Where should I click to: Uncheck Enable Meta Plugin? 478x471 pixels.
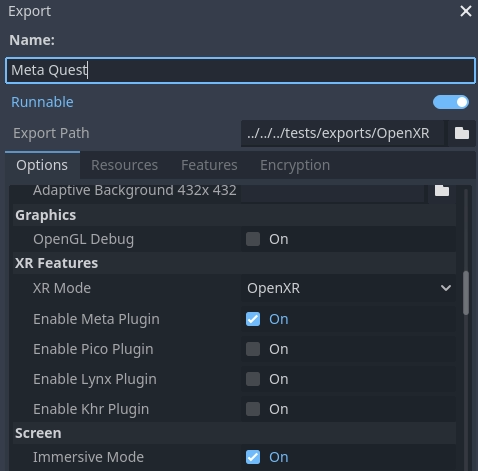253,319
